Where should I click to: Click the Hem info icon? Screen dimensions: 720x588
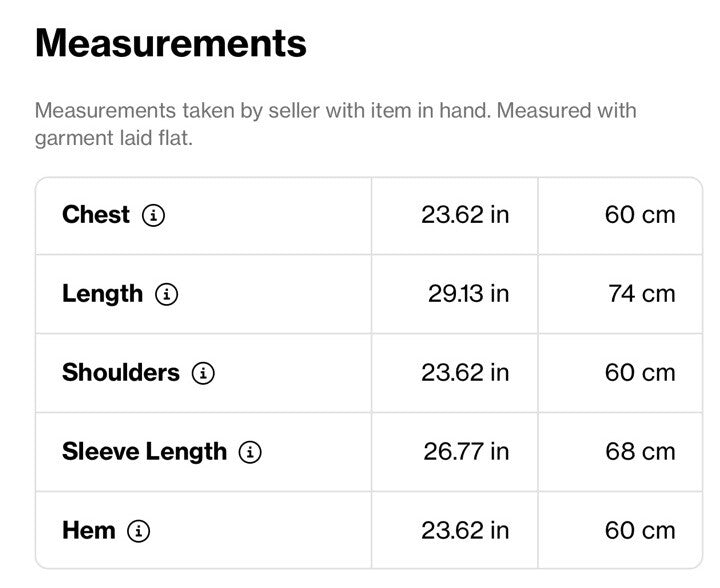click(x=138, y=531)
